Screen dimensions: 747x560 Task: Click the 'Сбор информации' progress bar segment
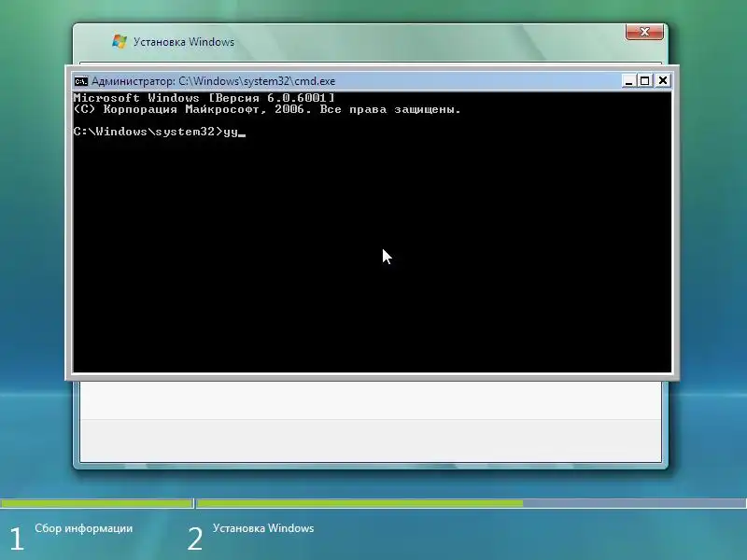97,503
